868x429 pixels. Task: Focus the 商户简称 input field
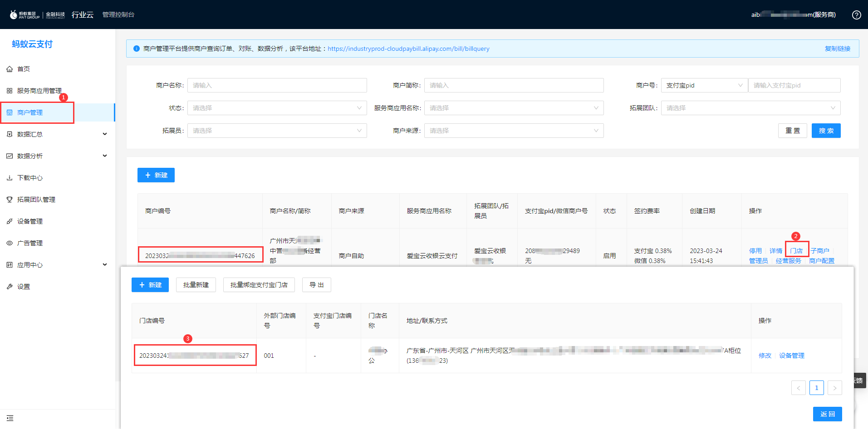tap(514, 85)
